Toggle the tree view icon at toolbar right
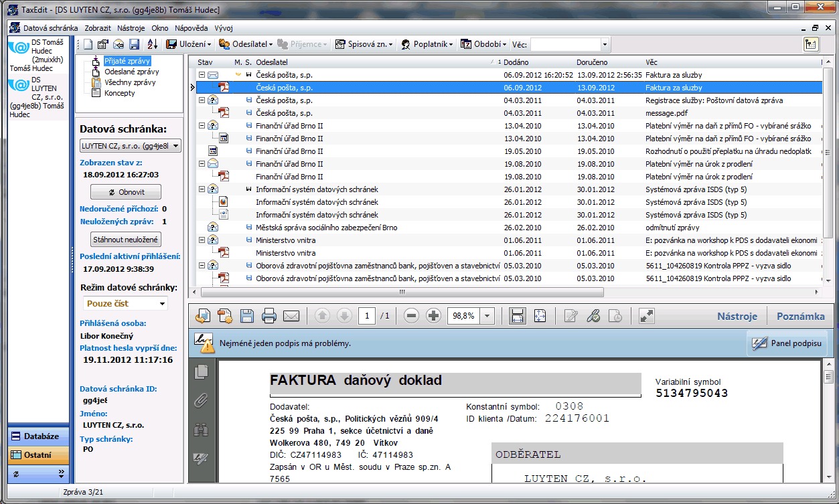Viewport: 839px width, 504px height. 812,44
